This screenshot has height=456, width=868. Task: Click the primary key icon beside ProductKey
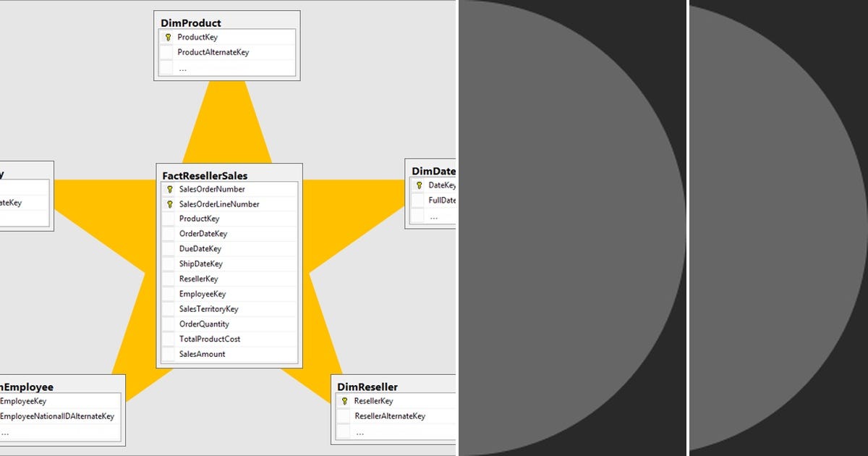pyautogui.click(x=168, y=37)
